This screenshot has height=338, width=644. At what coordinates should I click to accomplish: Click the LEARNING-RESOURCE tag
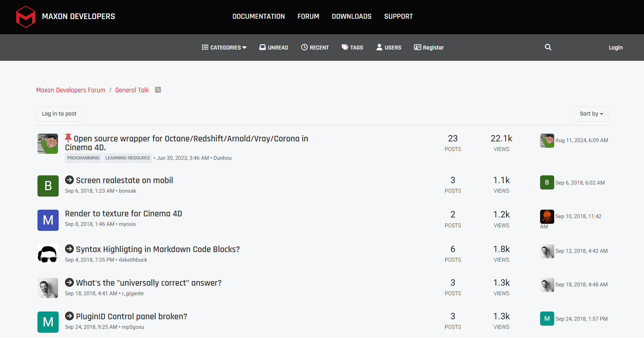(x=128, y=158)
